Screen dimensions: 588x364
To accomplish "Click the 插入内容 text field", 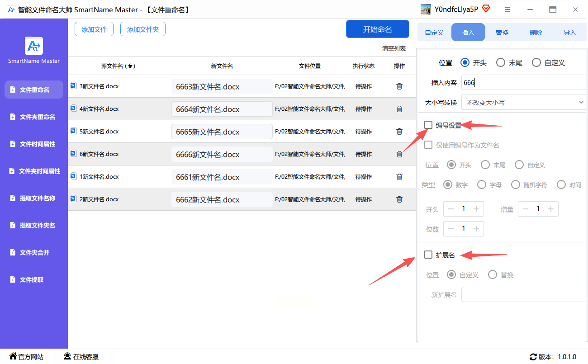I will [x=523, y=83].
